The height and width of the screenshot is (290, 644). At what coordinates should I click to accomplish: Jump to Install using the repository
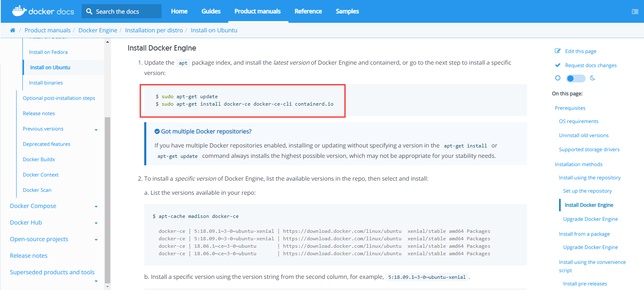click(x=590, y=178)
